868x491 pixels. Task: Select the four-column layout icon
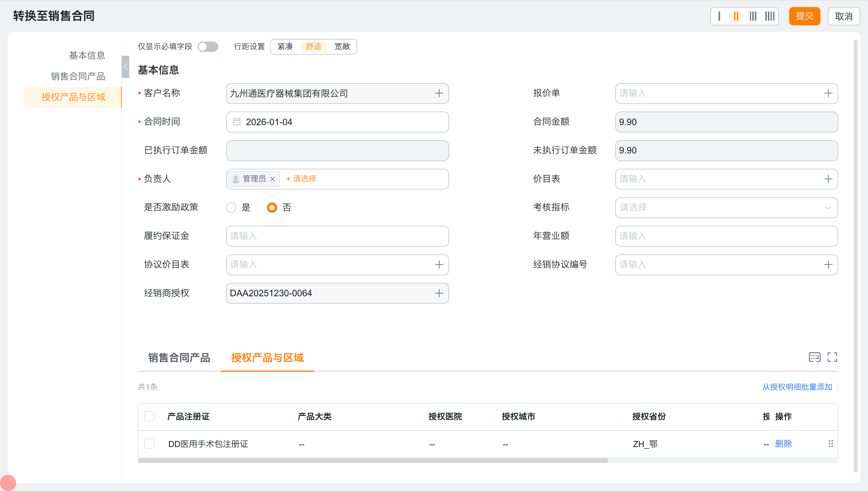(x=769, y=16)
